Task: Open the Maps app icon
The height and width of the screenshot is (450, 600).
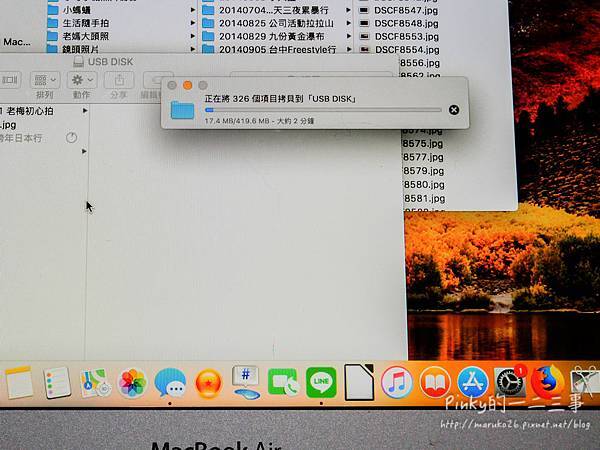Action: pyautogui.click(x=95, y=383)
